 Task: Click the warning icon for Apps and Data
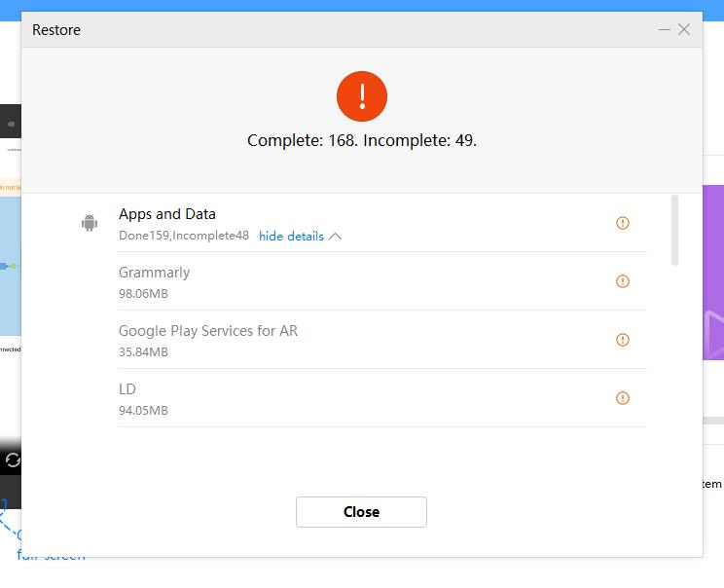(x=623, y=223)
